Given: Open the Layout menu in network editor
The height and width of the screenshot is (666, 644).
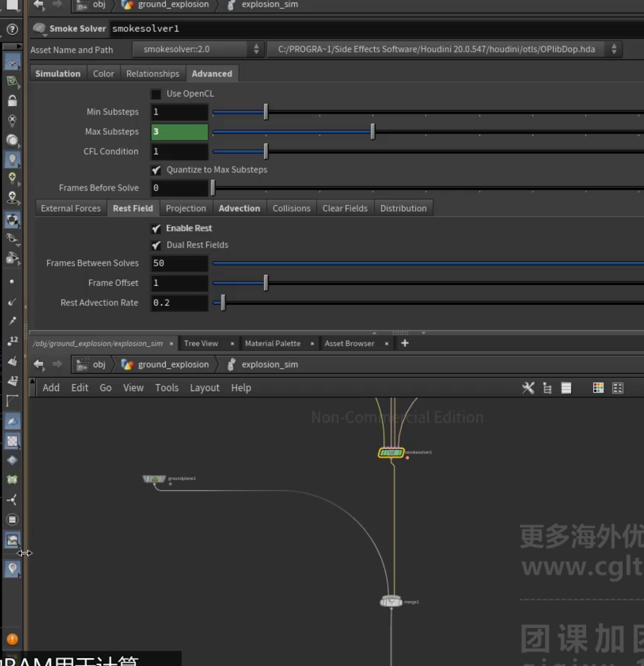Looking at the screenshot, I should click(204, 388).
